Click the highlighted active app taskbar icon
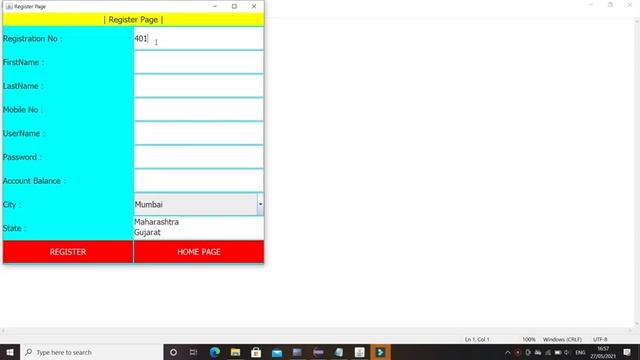The height and width of the screenshot is (360, 640). [x=380, y=352]
